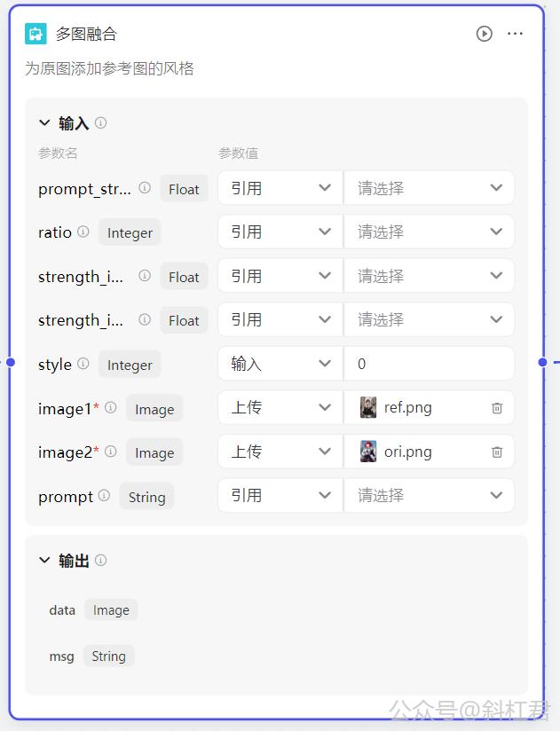Click the right output connection port
Image resolution: width=560 pixels, height=731 pixels.
pos(542,362)
